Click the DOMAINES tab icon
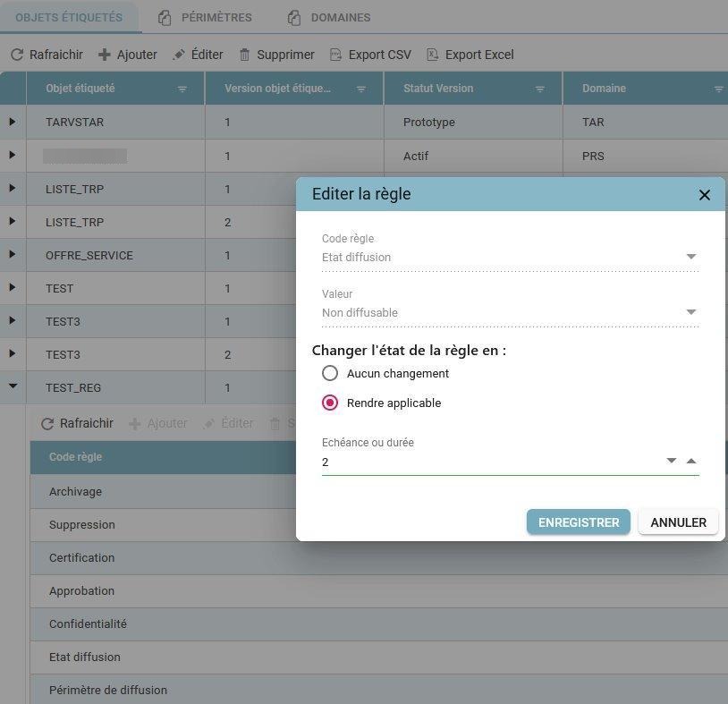 point(293,18)
